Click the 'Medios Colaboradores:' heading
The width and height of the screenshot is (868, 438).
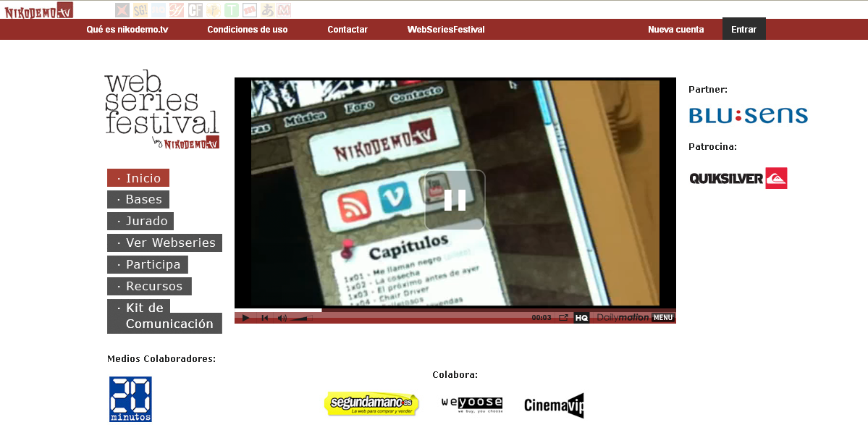[161, 359]
